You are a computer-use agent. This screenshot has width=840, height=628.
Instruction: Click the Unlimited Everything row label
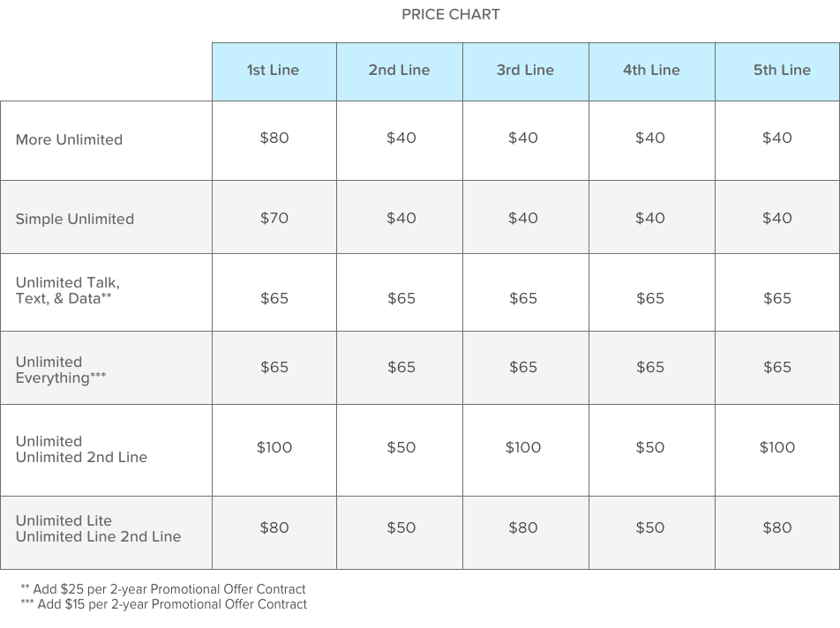[61, 370]
